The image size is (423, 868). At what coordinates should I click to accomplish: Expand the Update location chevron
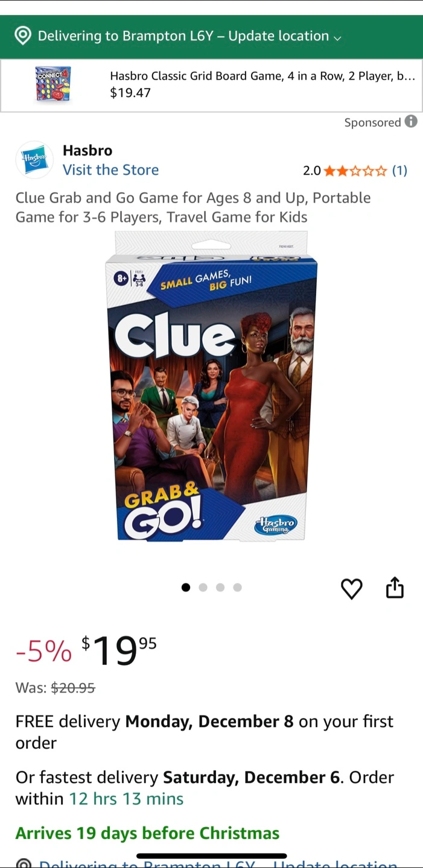point(337,37)
